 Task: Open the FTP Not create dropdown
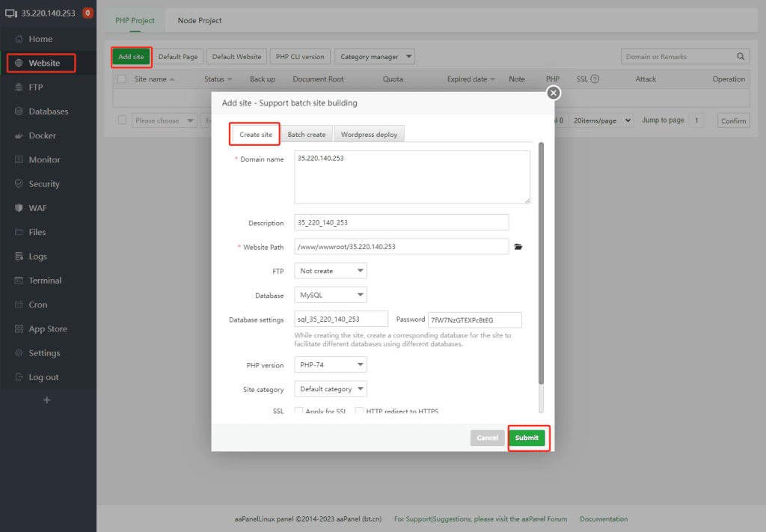click(330, 271)
